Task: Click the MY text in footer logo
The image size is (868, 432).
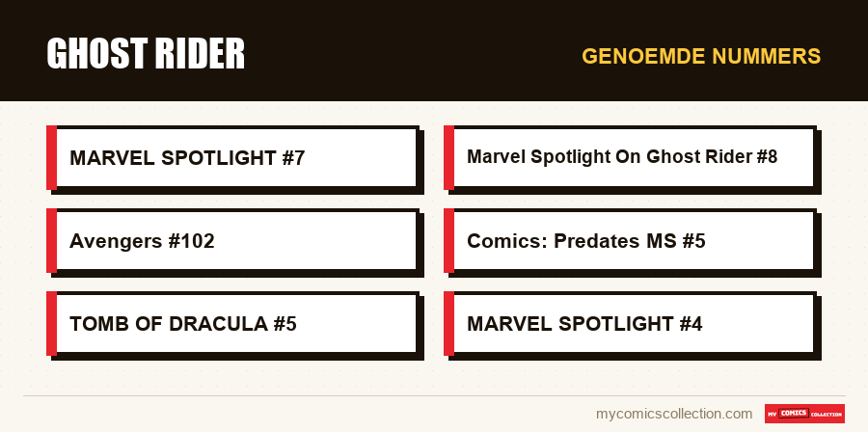Action: pyautogui.click(x=773, y=415)
